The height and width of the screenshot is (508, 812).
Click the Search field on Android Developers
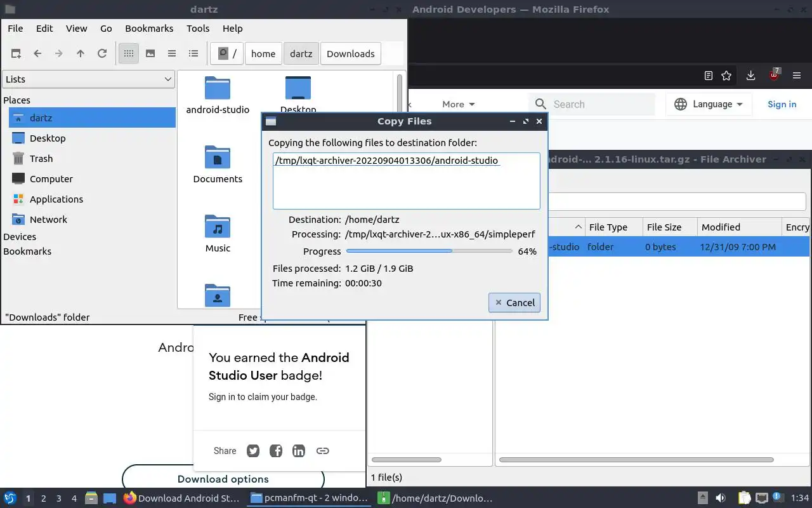[593, 104]
